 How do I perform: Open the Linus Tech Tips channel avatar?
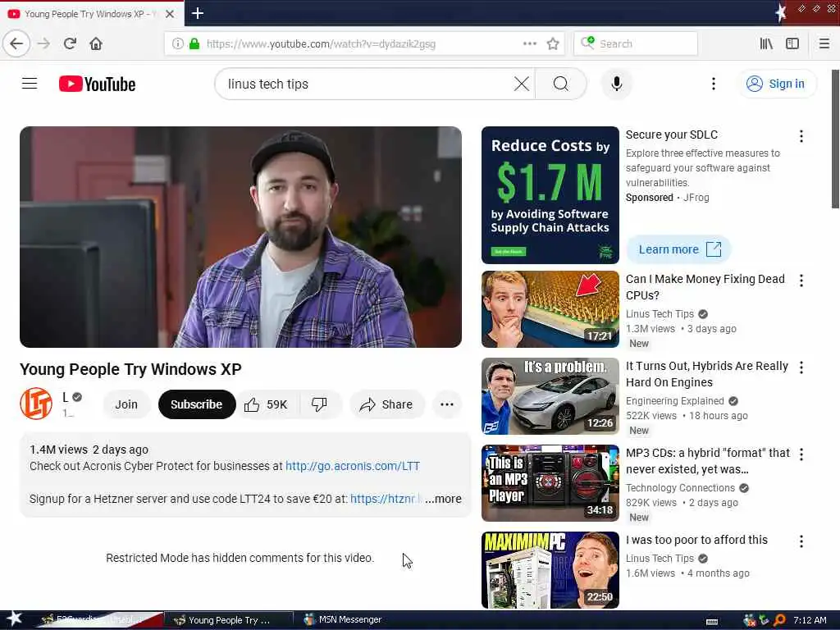(x=36, y=404)
